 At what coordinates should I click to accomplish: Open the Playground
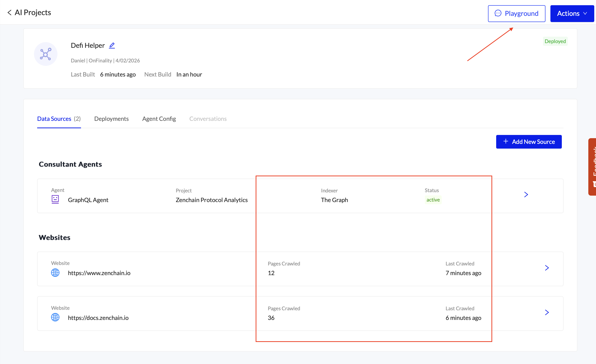(x=516, y=14)
